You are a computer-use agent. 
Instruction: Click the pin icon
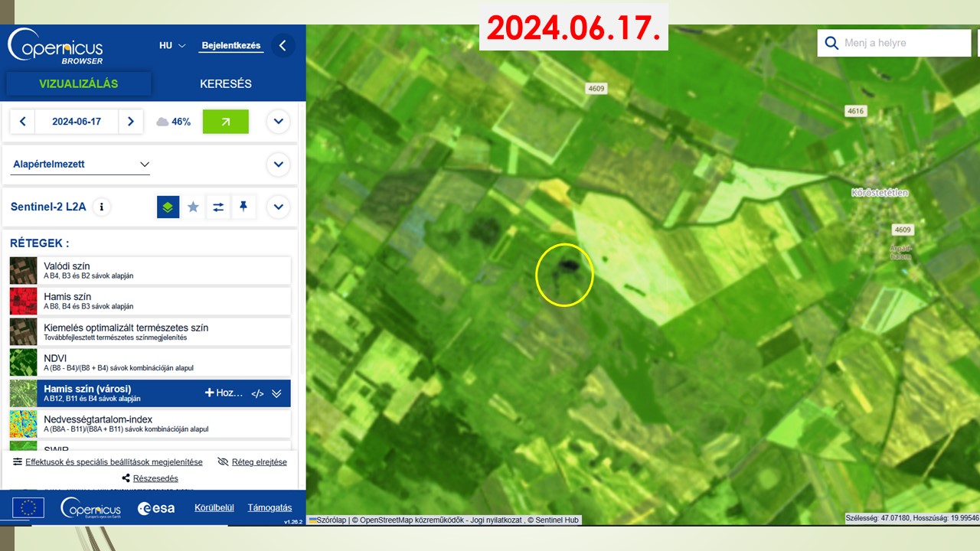[x=243, y=207]
